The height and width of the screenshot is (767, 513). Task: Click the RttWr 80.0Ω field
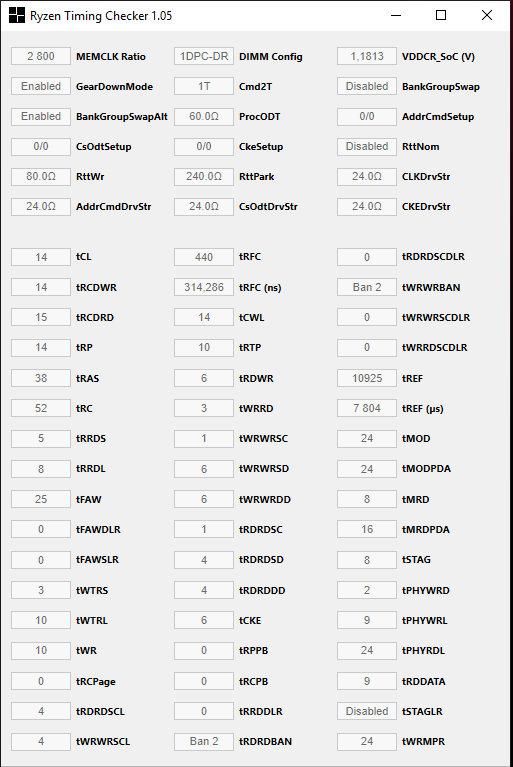click(41, 176)
